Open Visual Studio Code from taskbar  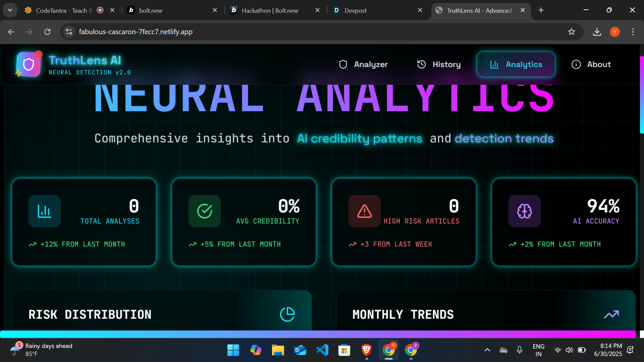(x=322, y=350)
